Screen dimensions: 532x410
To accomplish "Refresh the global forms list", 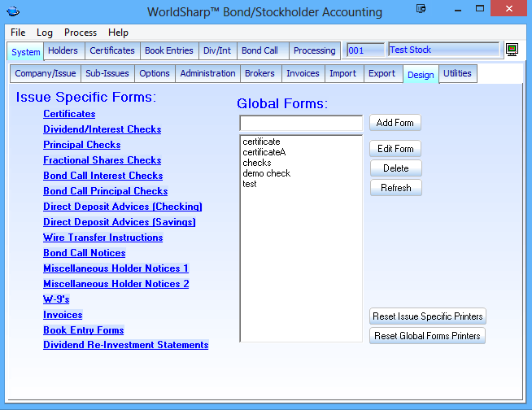I will (395, 188).
